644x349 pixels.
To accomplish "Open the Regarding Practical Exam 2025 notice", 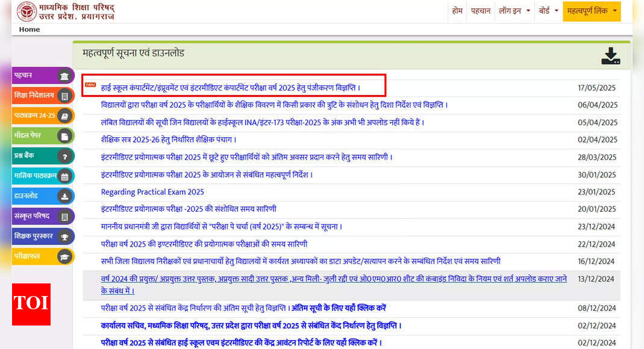I will click(152, 192).
